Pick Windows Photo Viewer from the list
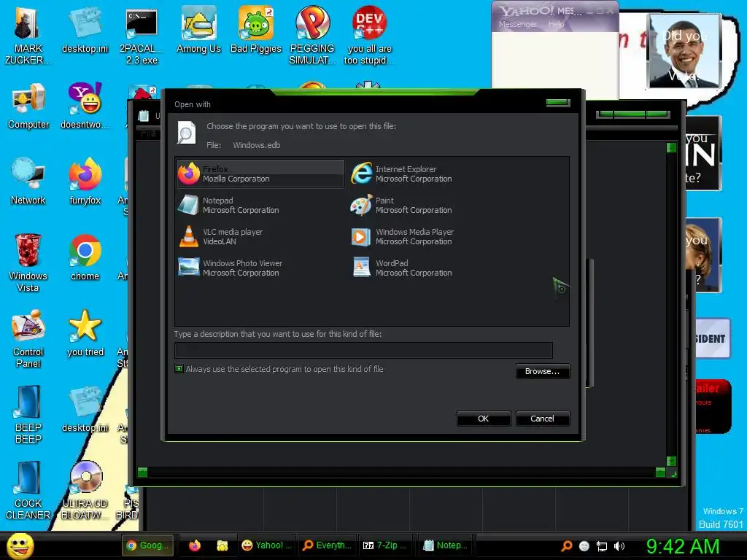 point(231,268)
